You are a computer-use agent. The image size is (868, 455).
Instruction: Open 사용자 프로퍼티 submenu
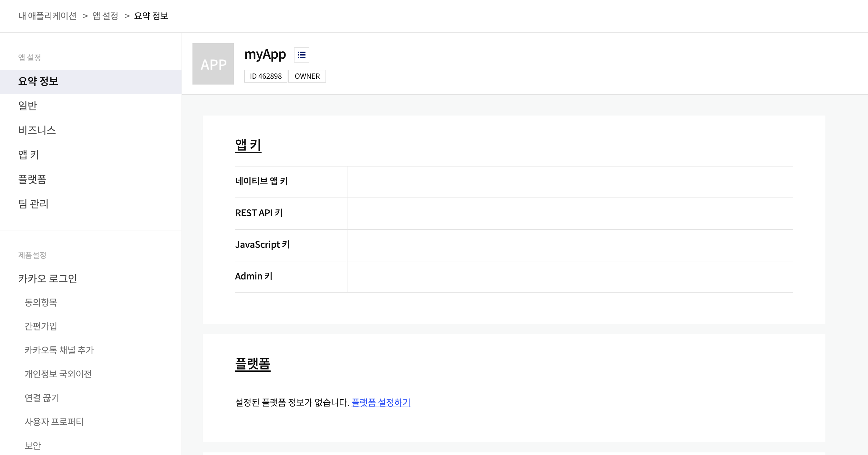point(54,422)
